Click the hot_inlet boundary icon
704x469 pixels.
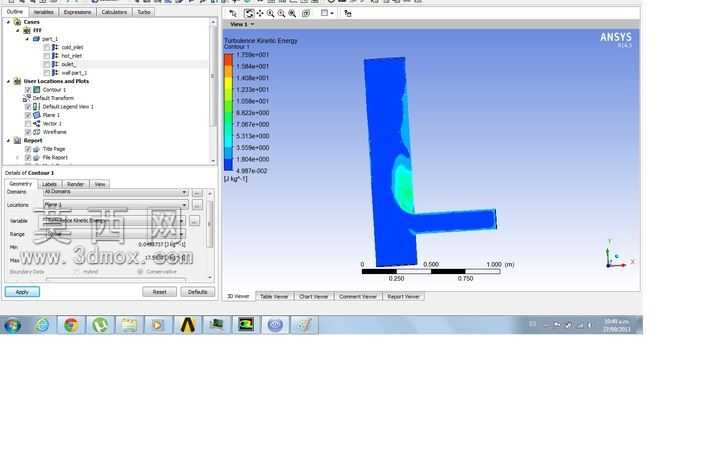tap(55, 56)
